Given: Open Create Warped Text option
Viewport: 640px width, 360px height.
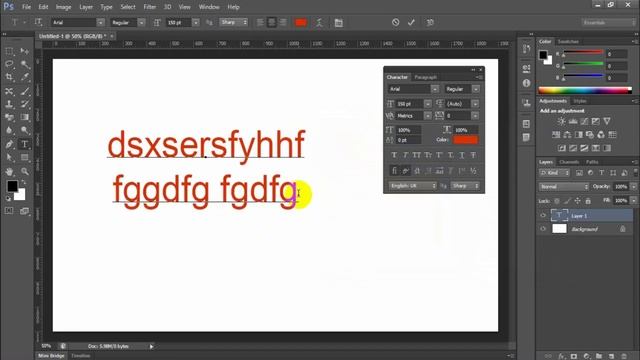Looking at the screenshot, I should [x=319, y=23].
